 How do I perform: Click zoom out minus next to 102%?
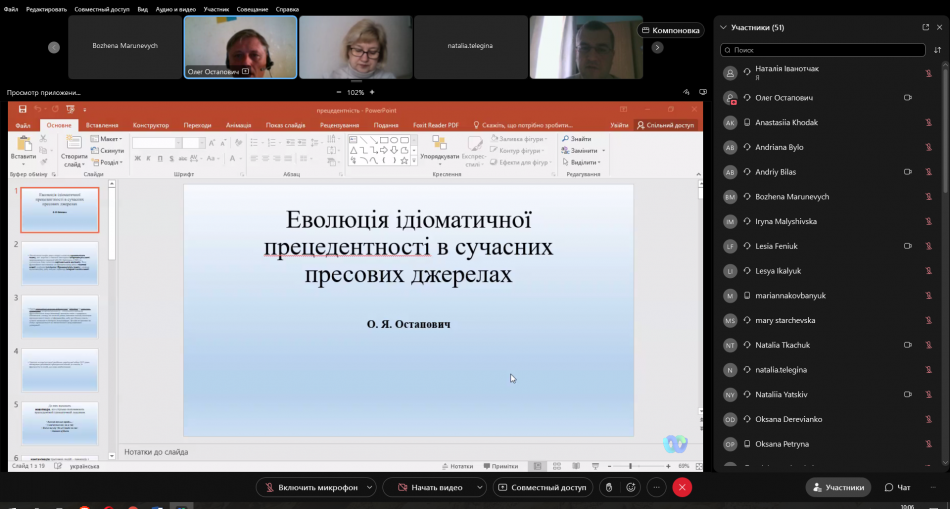tap(338, 92)
